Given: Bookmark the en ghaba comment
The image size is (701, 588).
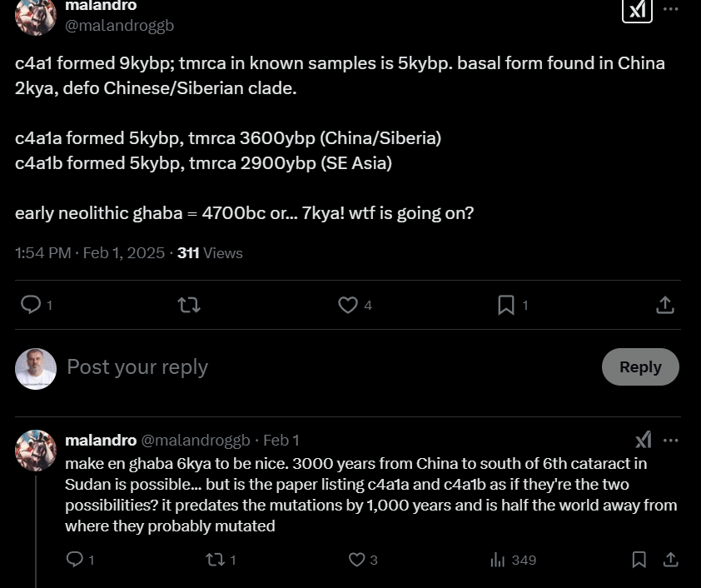Looking at the screenshot, I should point(639,560).
